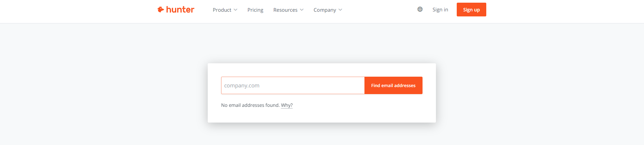Click the Find email addresses button
The width and height of the screenshot is (644, 145).
pos(393,85)
